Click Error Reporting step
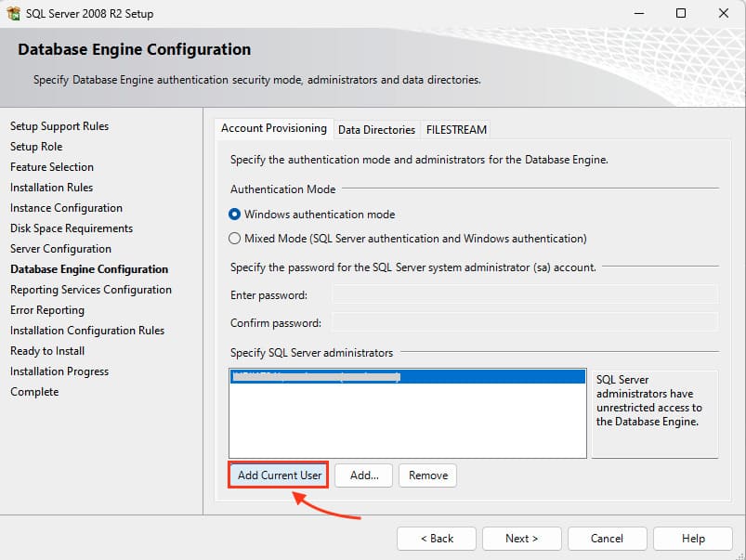Screen dimensions: 746x560 tap(47, 310)
